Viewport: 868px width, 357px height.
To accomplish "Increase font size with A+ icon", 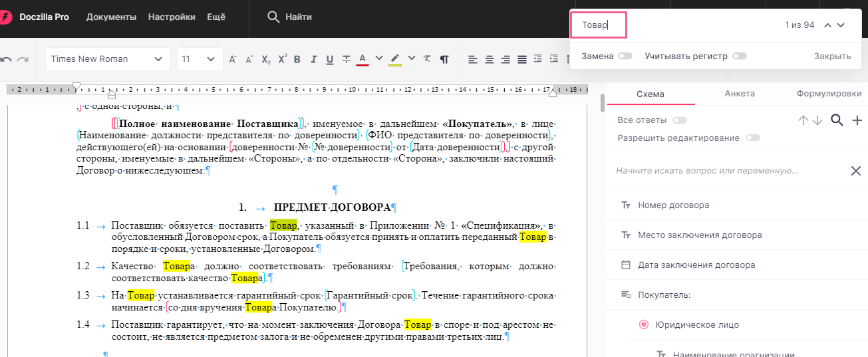I will 233,59.
